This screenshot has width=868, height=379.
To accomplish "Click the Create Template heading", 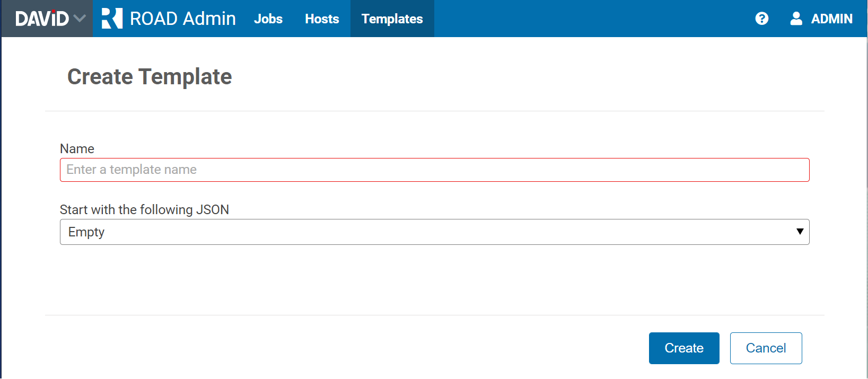I will coord(150,77).
